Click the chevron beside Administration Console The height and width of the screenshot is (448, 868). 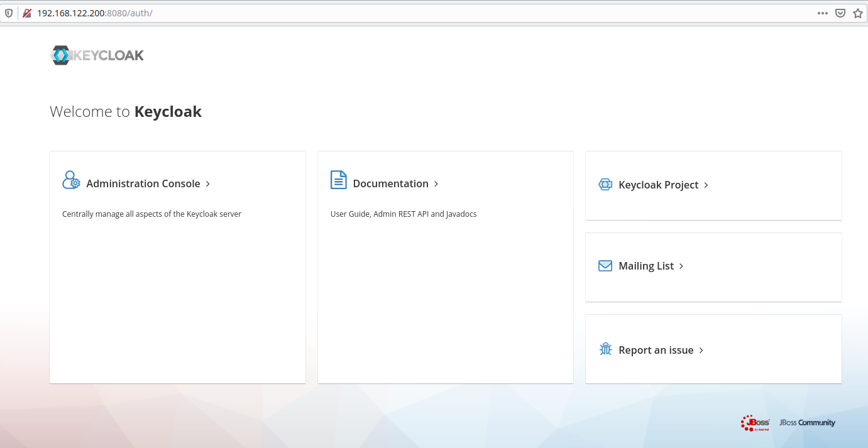click(x=208, y=184)
